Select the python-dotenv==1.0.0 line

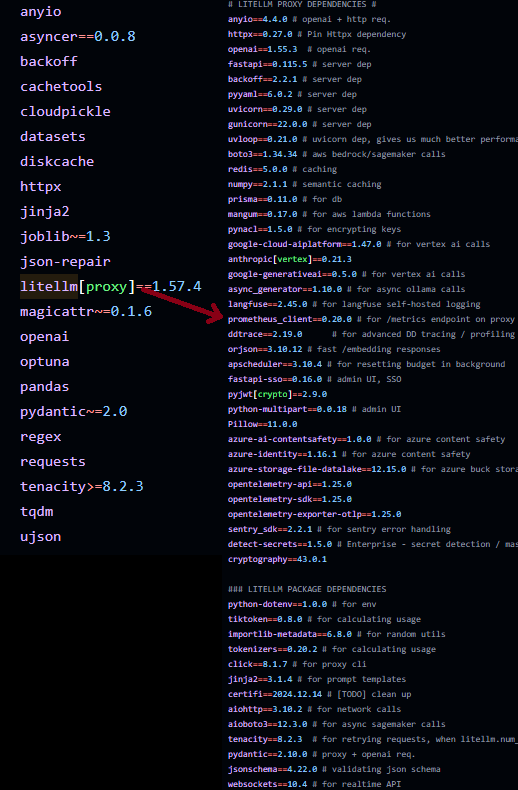pyautogui.click(x=302, y=604)
